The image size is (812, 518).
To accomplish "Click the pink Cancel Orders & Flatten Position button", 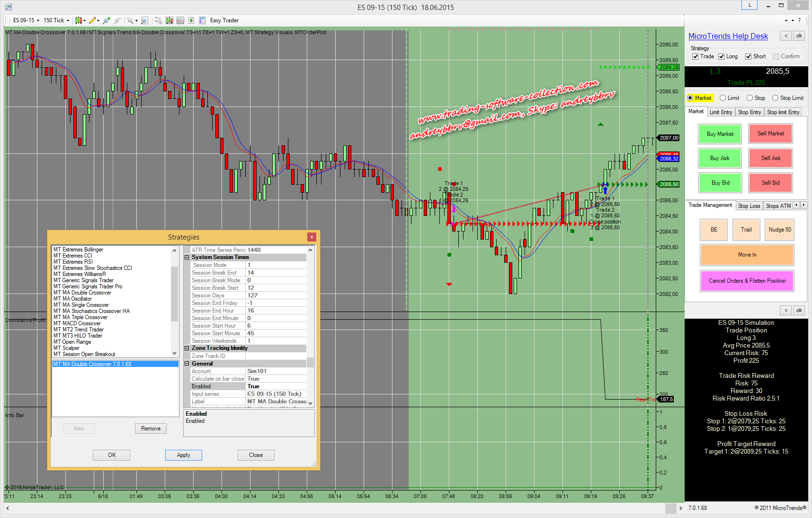I will coord(747,281).
